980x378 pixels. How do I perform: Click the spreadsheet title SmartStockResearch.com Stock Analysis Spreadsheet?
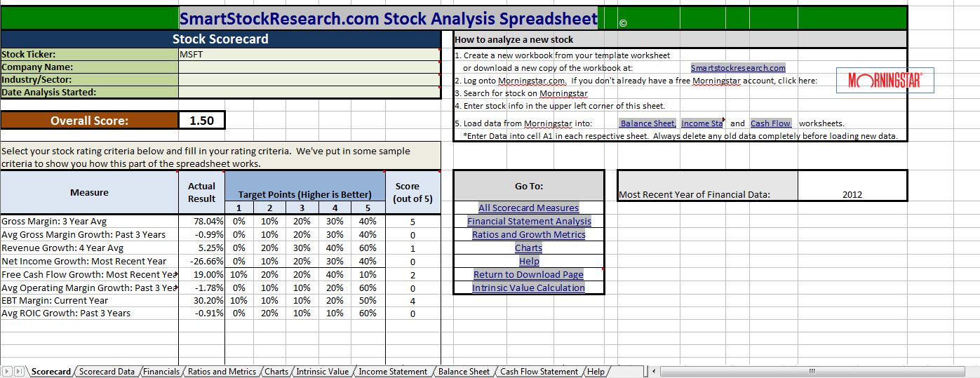(x=388, y=18)
